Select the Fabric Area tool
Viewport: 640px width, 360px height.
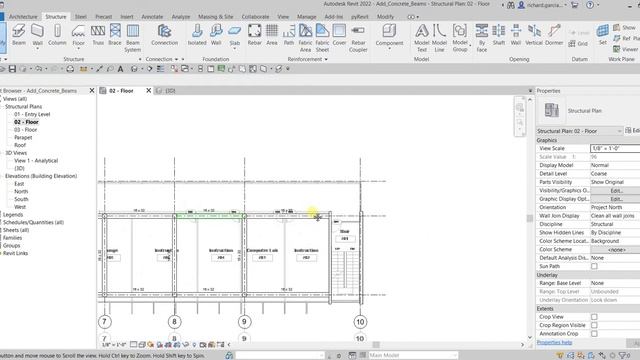[305, 38]
